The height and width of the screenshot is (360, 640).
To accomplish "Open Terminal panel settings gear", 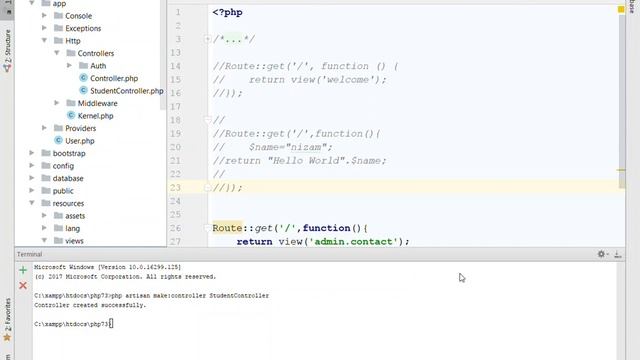I will pyautogui.click(x=601, y=254).
